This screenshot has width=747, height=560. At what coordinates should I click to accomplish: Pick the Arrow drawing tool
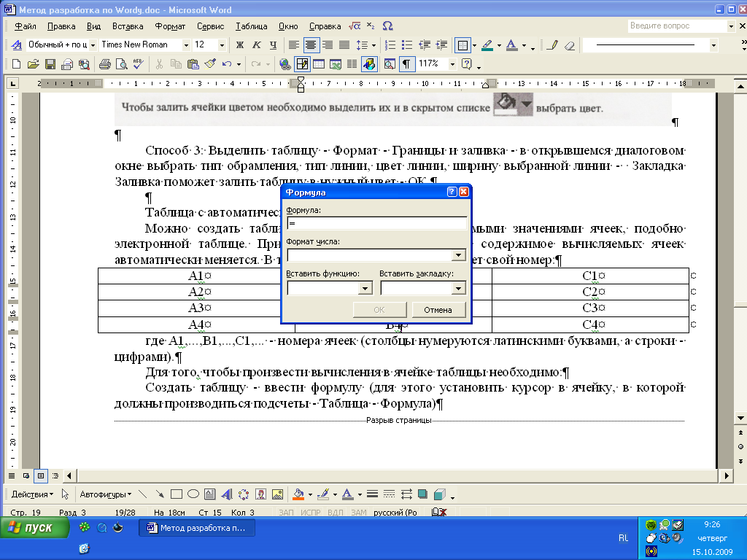click(160, 494)
